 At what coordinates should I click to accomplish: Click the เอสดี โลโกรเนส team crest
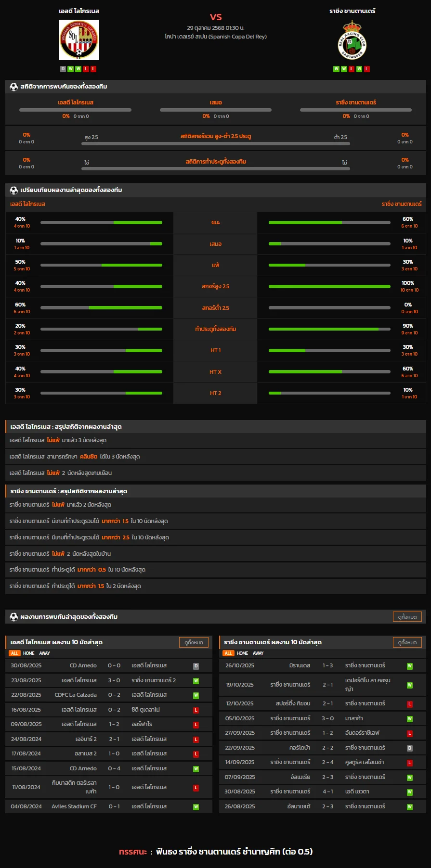pos(79,40)
